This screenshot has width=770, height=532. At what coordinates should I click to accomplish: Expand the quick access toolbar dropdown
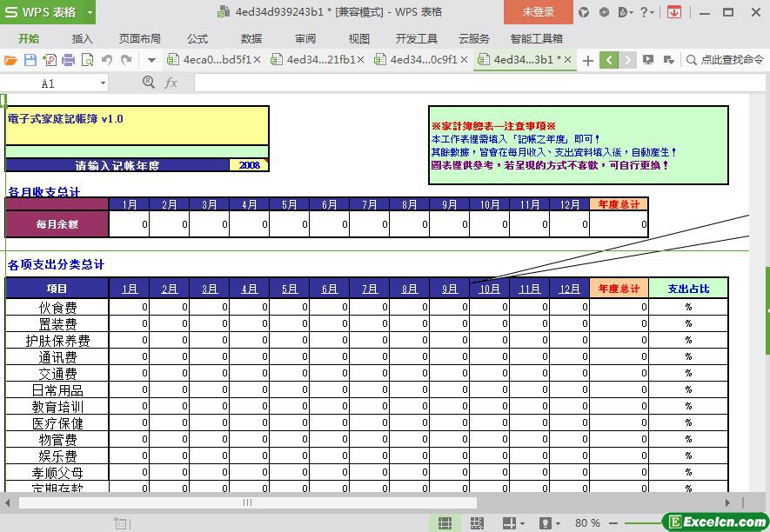[x=151, y=60]
